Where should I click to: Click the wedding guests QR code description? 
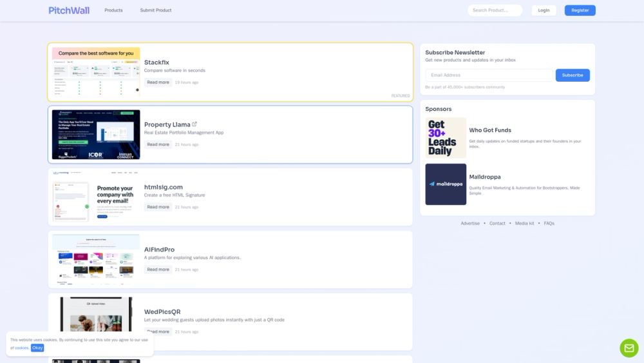(x=214, y=320)
